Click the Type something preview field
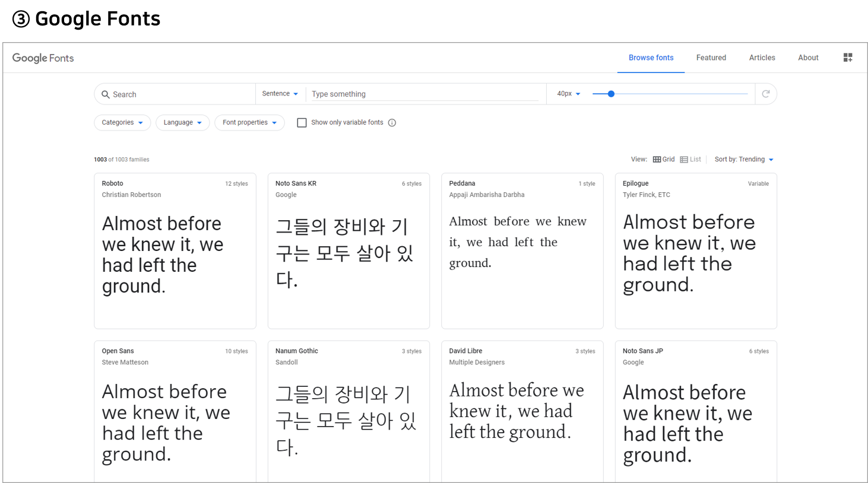The width and height of the screenshot is (868, 483). tap(425, 94)
